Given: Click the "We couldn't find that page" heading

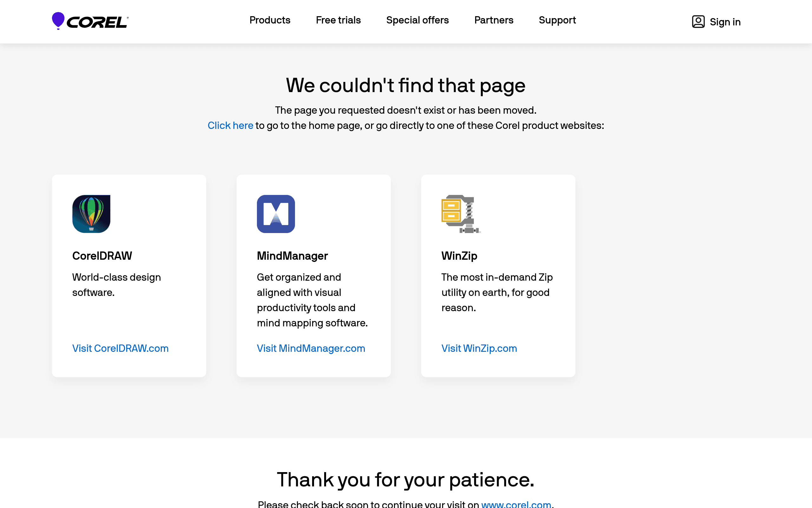Looking at the screenshot, I should coord(406,85).
